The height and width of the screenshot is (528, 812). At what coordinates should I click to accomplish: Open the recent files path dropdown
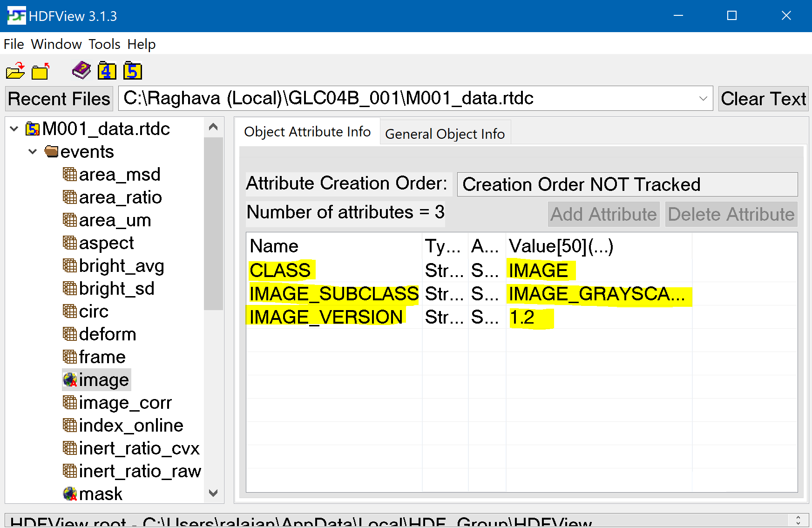(702, 98)
